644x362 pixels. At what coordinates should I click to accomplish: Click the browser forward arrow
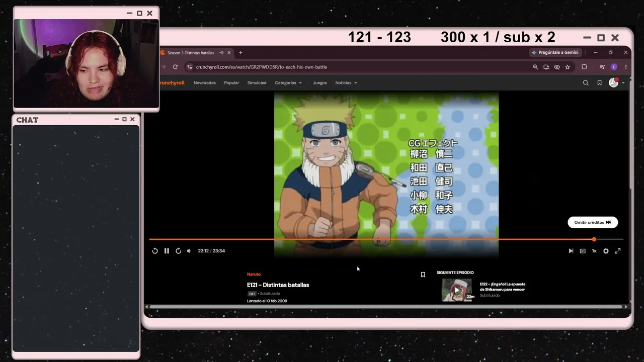point(163,67)
